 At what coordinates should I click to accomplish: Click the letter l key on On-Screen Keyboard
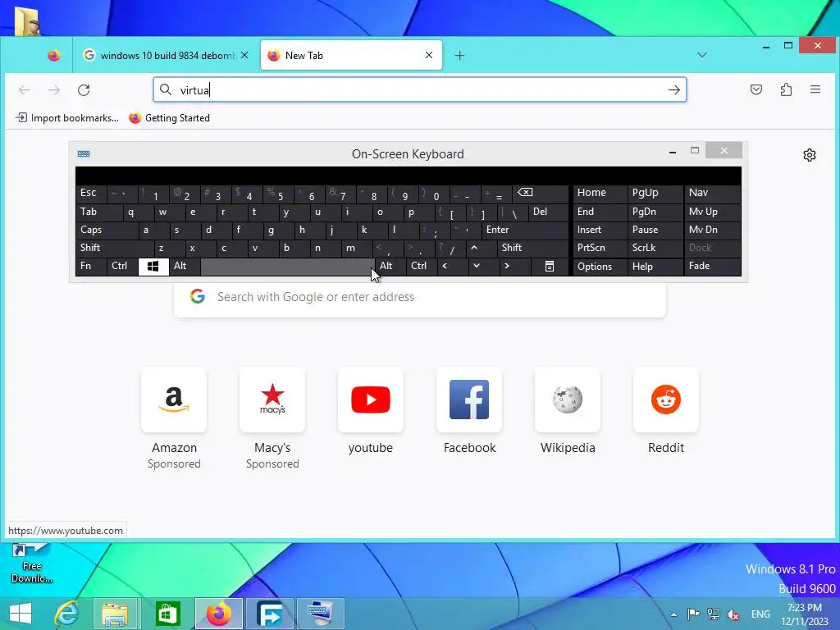(x=403, y=231)
